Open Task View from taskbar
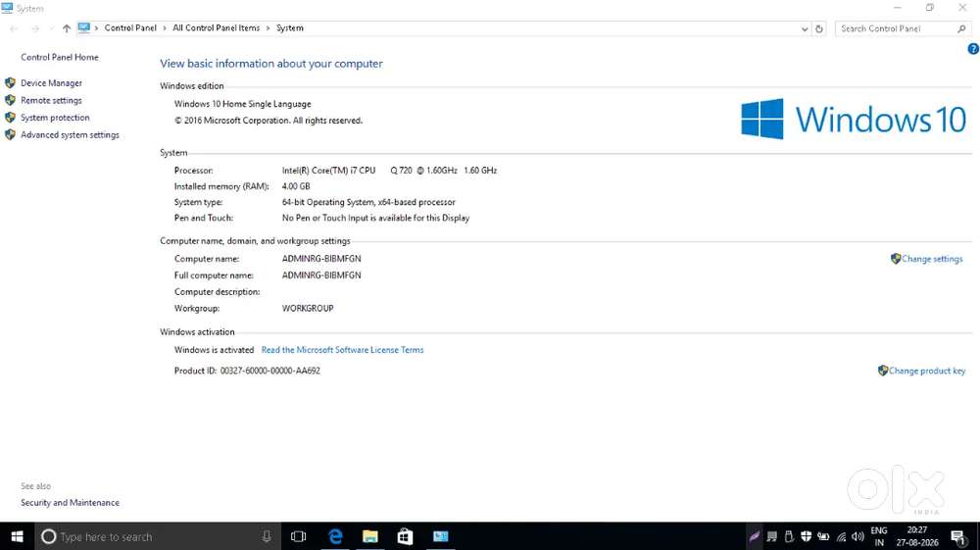Image resolution: width=980 pixels, height=550 pixels. (299, 537)
